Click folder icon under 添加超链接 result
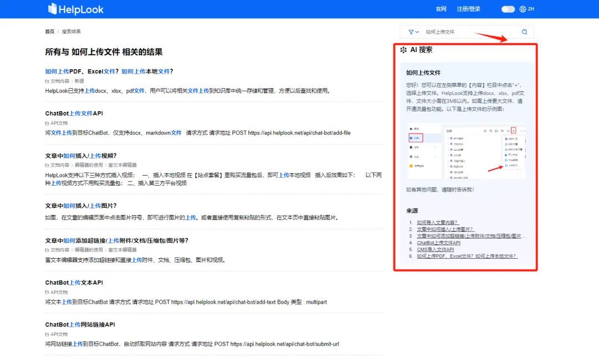This screenshot has height=364, width=599. click(47, 250)
